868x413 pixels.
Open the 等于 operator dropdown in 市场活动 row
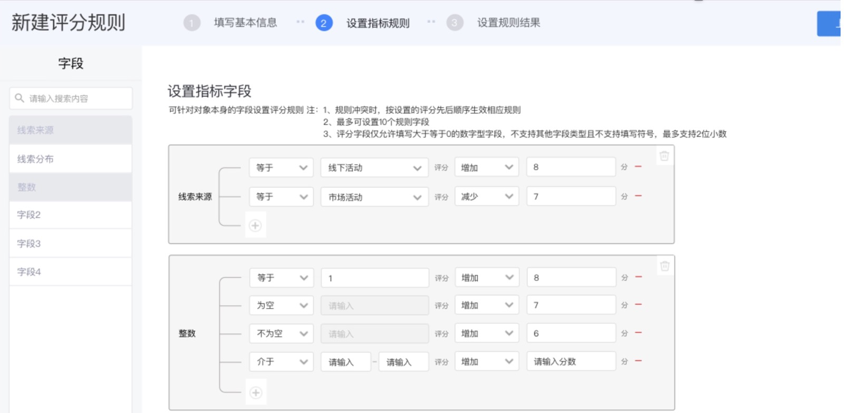281,197
